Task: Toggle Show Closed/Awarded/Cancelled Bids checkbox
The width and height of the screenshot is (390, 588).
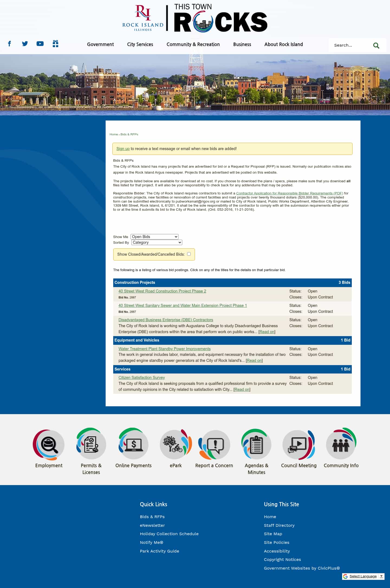Action: (189, 254)
